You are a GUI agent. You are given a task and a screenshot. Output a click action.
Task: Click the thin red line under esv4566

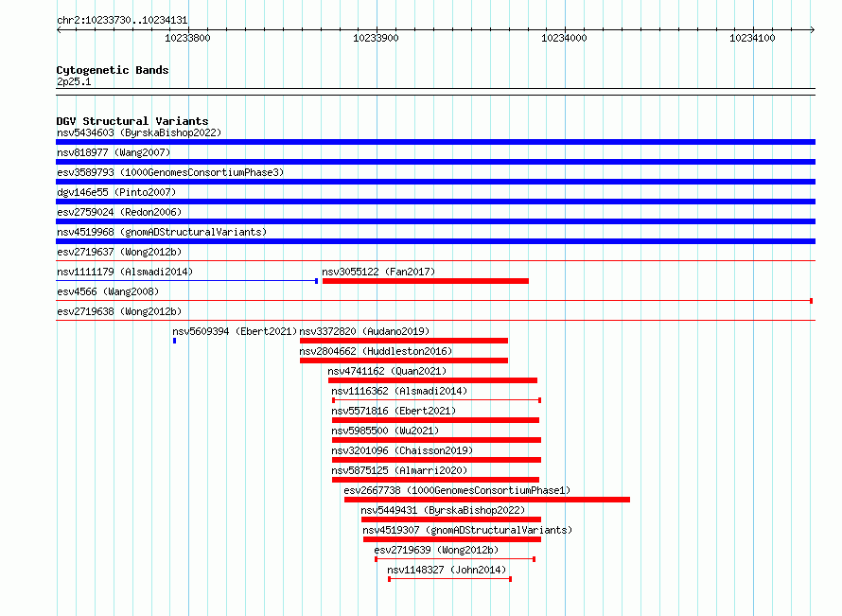[x=434, y=301]
